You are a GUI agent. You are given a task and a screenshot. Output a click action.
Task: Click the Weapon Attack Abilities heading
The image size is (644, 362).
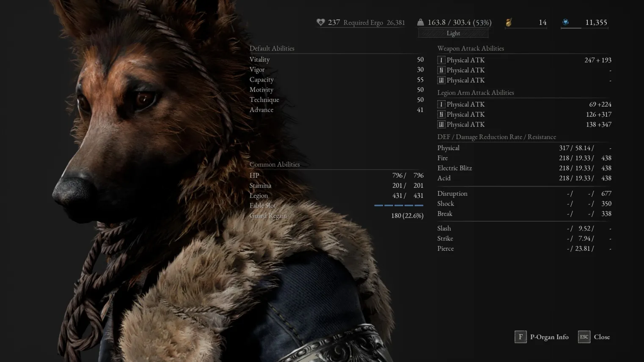471,48
